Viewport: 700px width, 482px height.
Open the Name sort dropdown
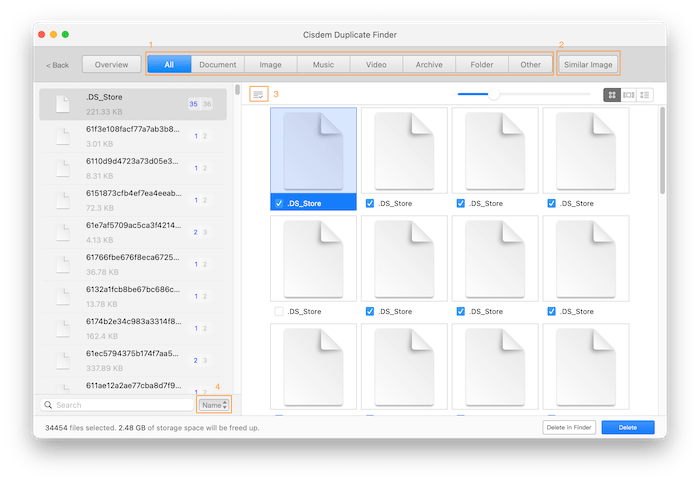pyautogui.click(x=214, y=405)
